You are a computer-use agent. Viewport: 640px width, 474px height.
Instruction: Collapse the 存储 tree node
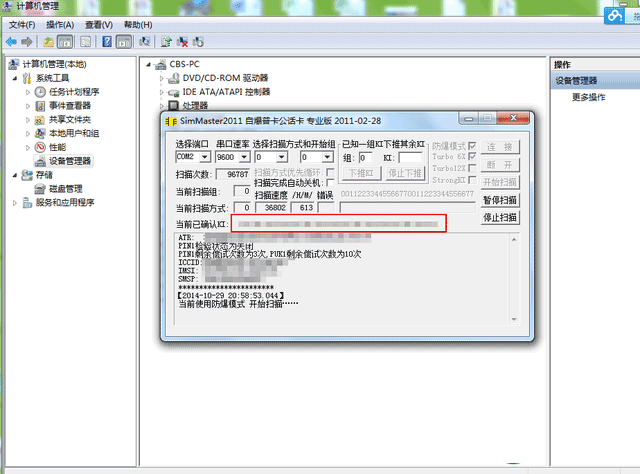click(15, 175)
